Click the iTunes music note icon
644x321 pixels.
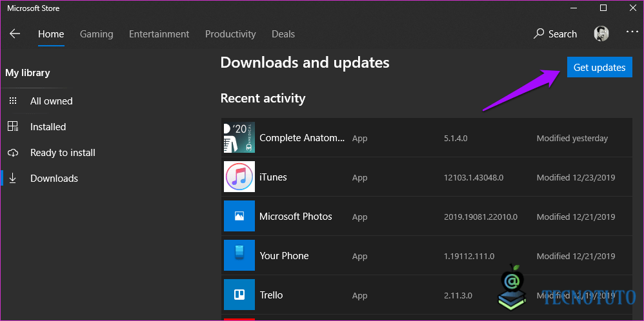coord(239,177)
